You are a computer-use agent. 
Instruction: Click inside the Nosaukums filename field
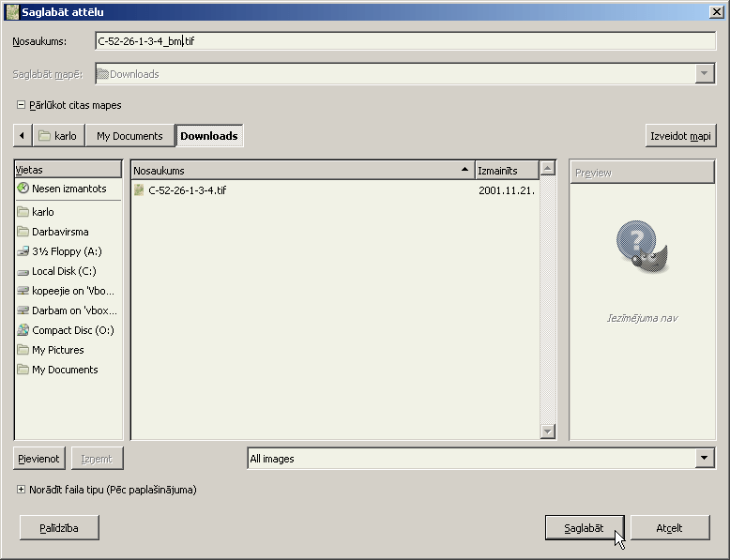[x=405, y=41]
